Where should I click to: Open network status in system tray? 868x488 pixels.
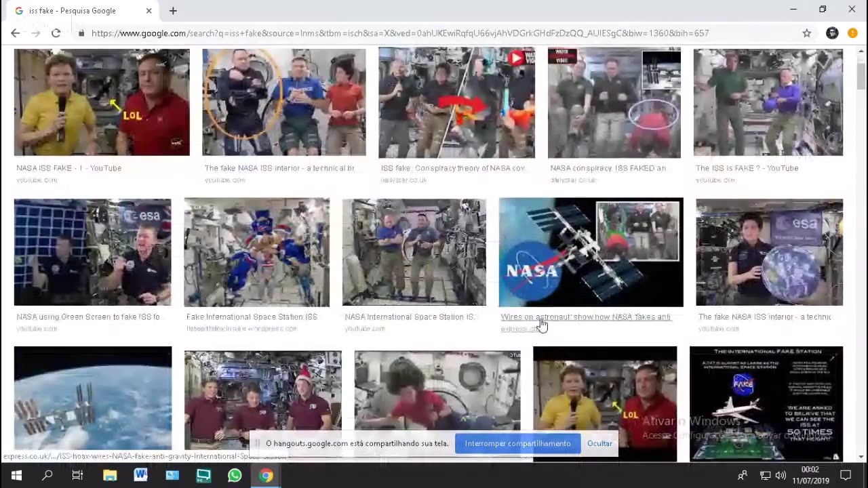(x=765, y=476)
